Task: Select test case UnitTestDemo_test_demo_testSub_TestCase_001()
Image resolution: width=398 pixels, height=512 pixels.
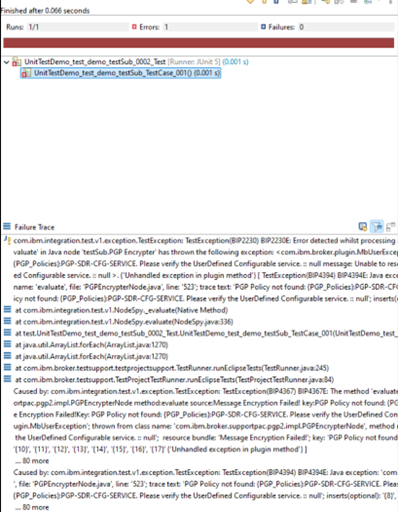Action: [121, 73]
